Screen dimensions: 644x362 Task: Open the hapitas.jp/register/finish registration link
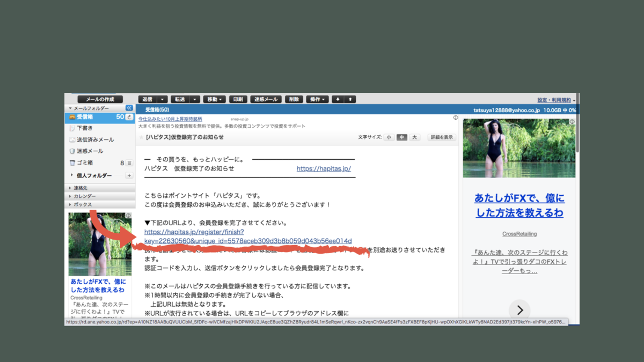click(x=248, y=237)
